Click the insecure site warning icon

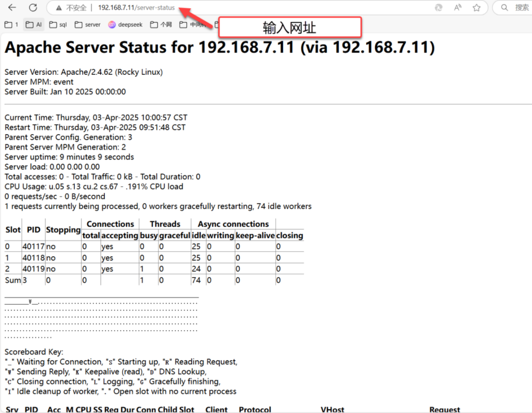click(x=59, y=8)
